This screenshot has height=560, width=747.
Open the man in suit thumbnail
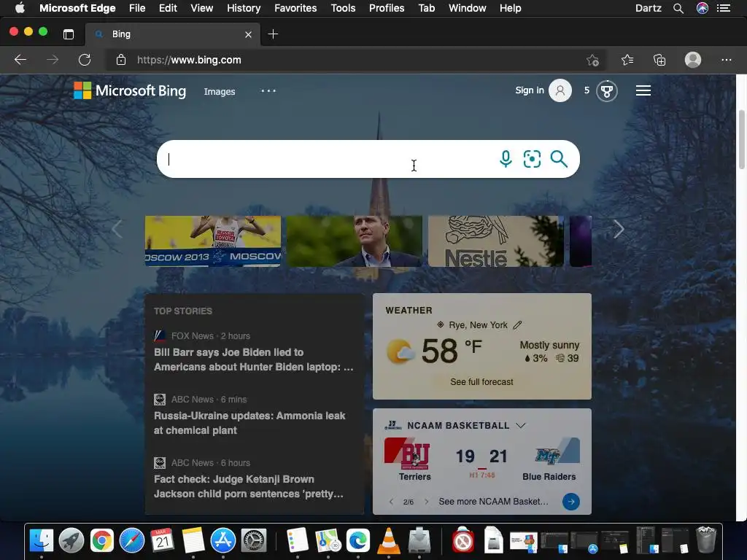(355, 241)
